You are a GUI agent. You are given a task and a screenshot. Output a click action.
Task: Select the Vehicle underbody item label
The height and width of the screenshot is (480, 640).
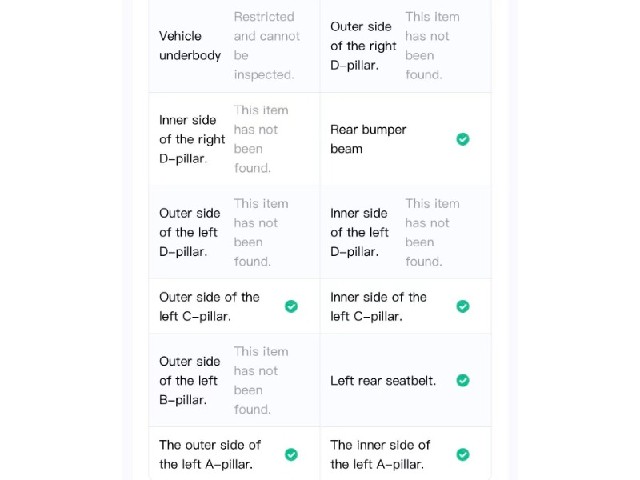(x=190, y=46)
